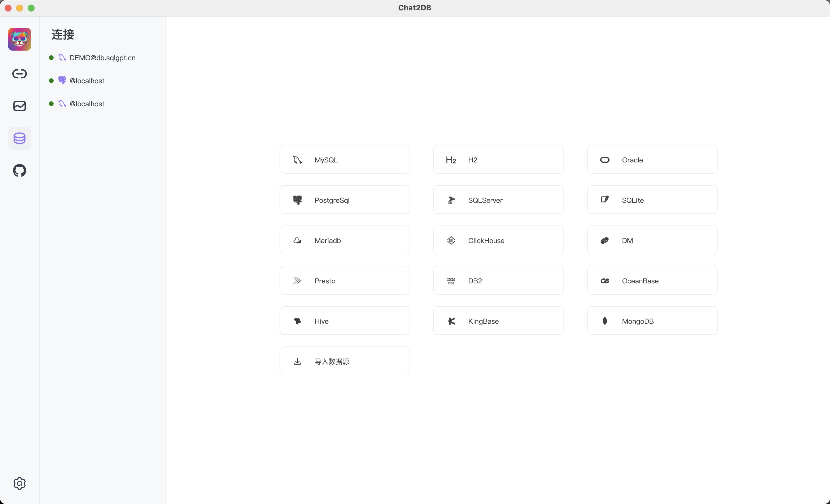Choose the Presto database type
This screenshot has width=830, height=504.
coord(345,281)
